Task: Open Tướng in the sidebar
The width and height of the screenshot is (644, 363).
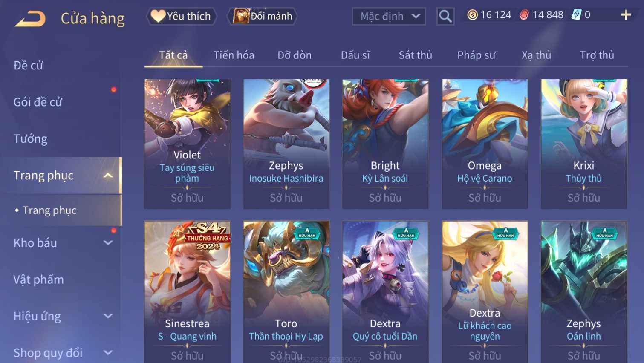Action: coord(30,139)
